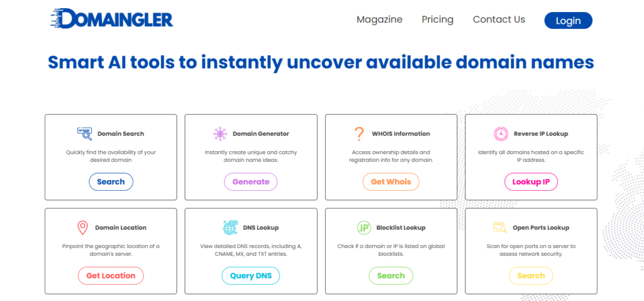
Task: Click the 'Identify all domains hosted' description
Action: click(x=531, y=156)
